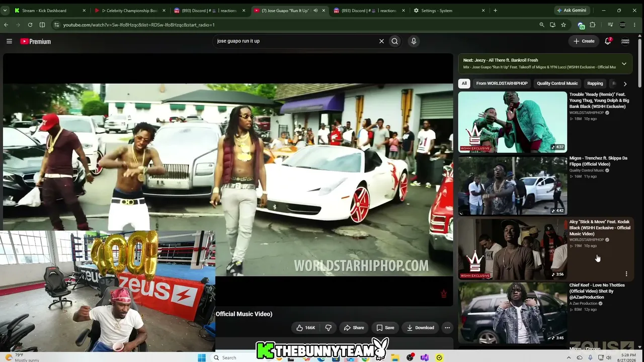Image resolution: width=644 pixels, height=362 pixels.
Task: Open the volume control in system tray
Action: point(609,357)
